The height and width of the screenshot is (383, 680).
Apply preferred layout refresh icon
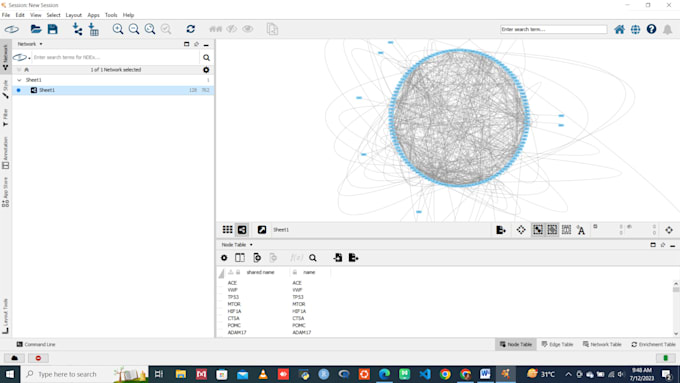pyautogui.click(x=190, y=29)
